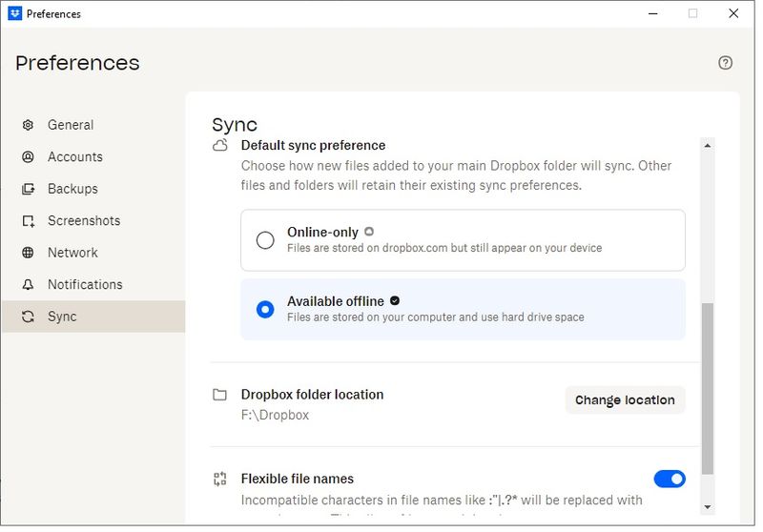Open the Network preferences tab

72,253
